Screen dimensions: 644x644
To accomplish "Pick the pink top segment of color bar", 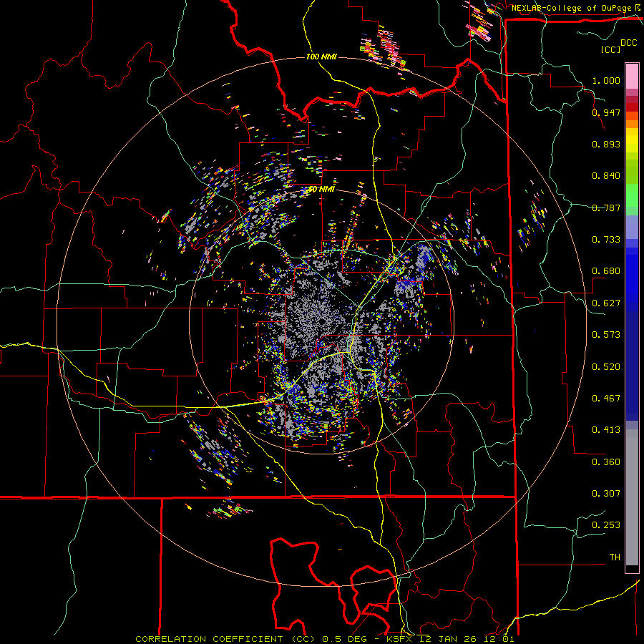I will [x=632, y=76].
